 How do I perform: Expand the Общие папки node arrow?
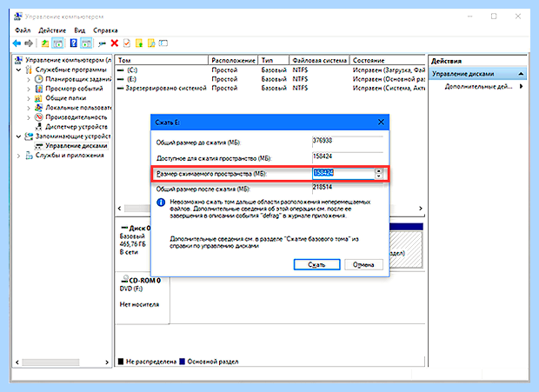[29, 98]
